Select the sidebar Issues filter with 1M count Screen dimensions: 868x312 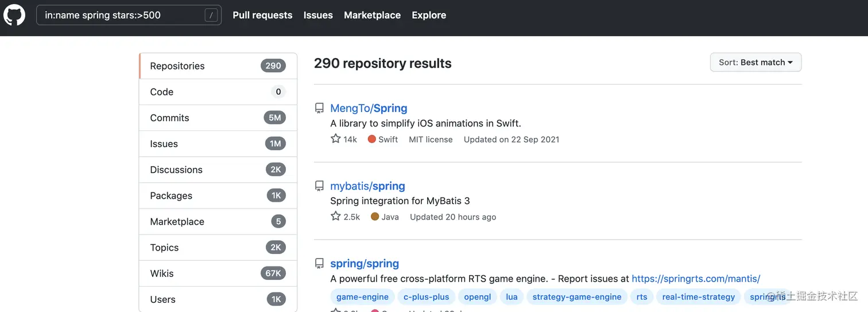218,144
